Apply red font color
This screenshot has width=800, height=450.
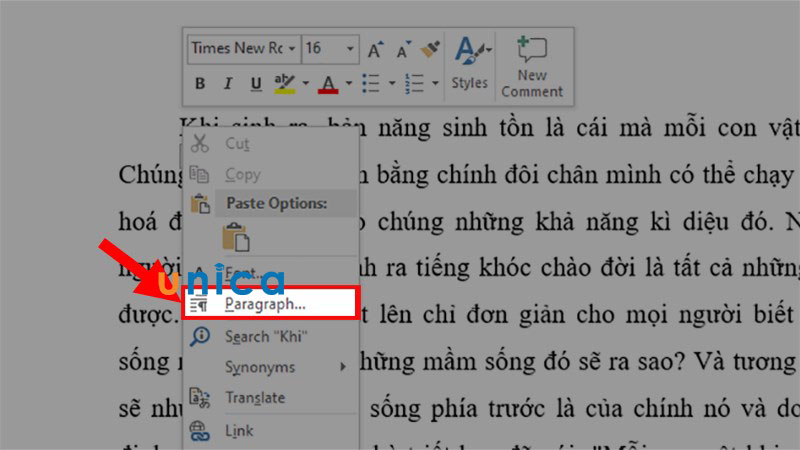[328, 83]
